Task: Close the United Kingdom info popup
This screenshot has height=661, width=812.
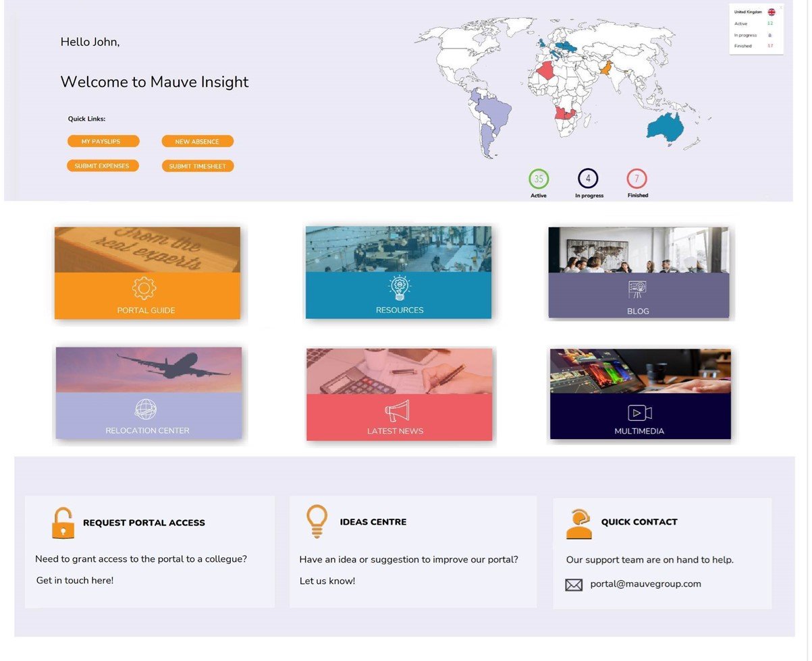Action: 781,7
